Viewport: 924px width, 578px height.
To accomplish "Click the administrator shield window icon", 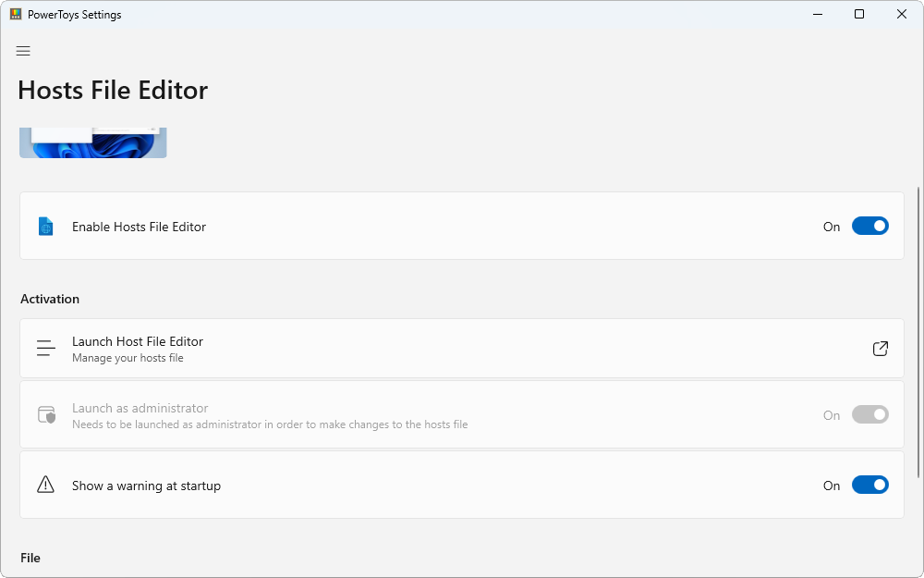I will [x=45, y=415].
